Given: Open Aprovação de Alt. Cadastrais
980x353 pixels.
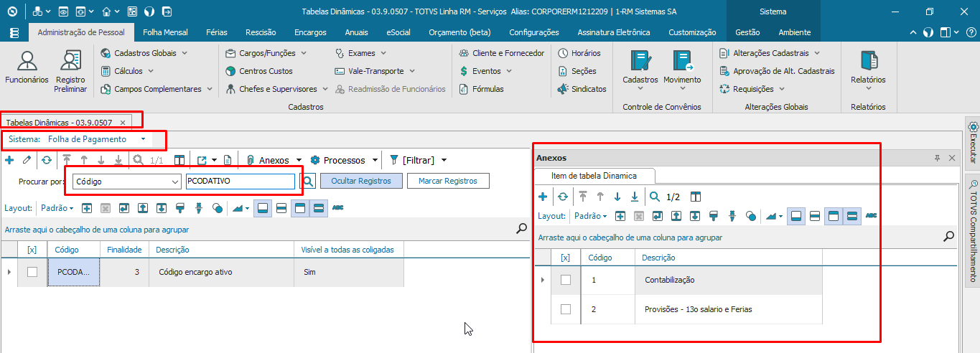Looking at the screenshot, I should (x=778, y=71).
